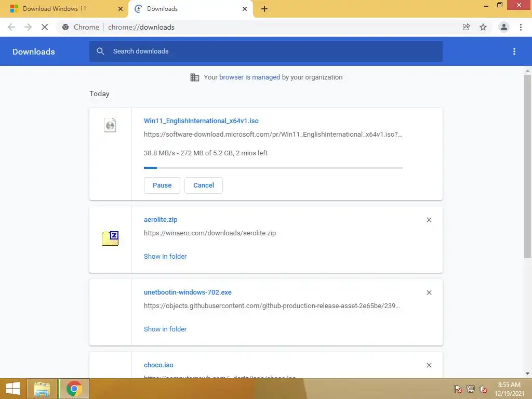Minimize the Chrome window
This screenshot has width=532, height=399.
click(x=486, y=5)
